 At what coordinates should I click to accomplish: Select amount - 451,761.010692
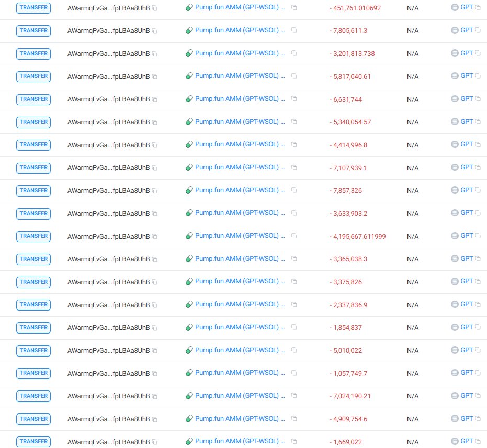(x=355, y=8)
